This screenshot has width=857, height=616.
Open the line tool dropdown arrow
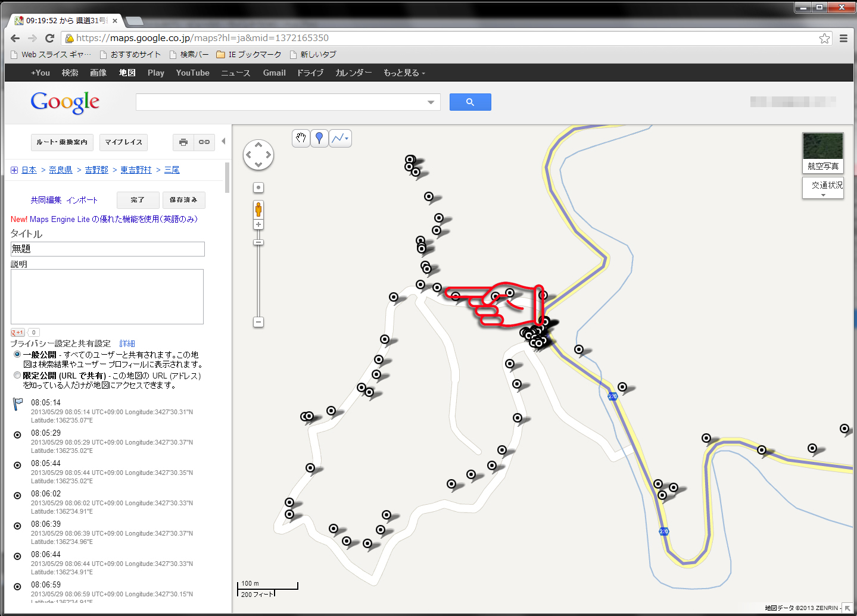347,139
